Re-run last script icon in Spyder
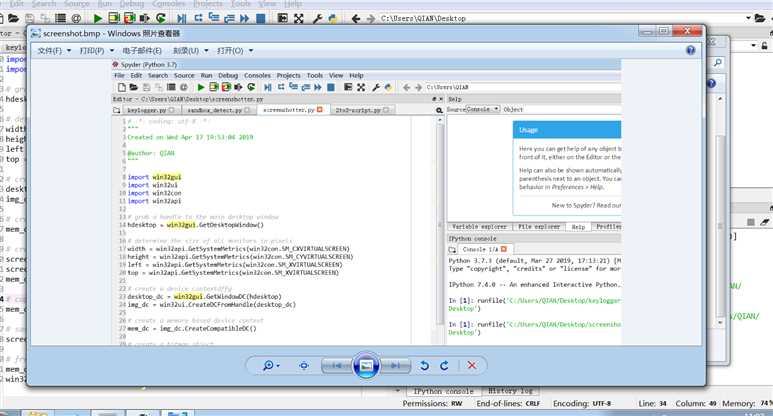 point(161,18)
